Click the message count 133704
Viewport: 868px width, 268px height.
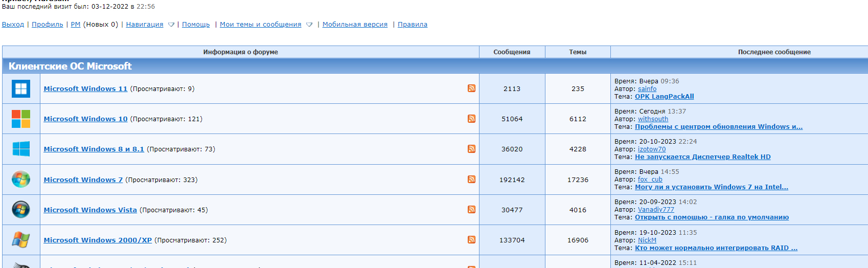(x=512, y=240)
